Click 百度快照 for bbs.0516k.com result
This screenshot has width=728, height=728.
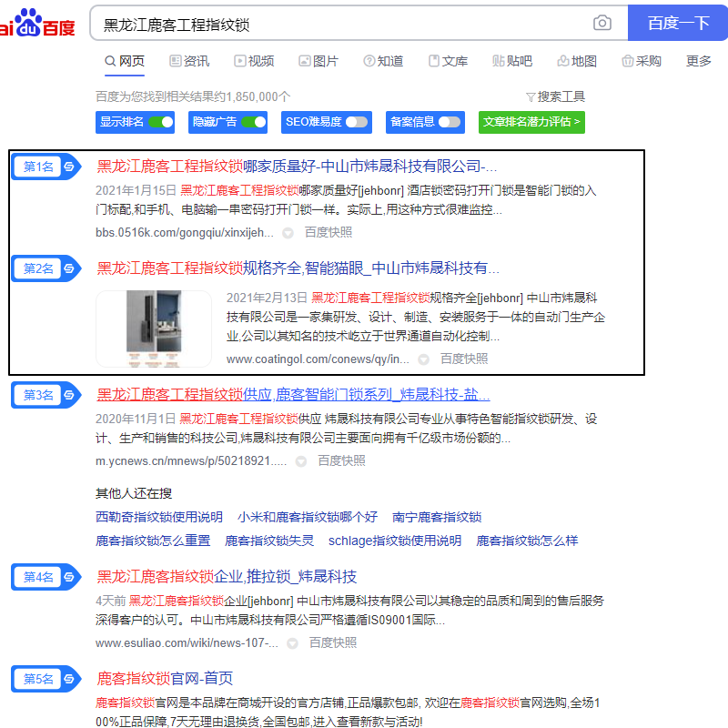(329, 233)
